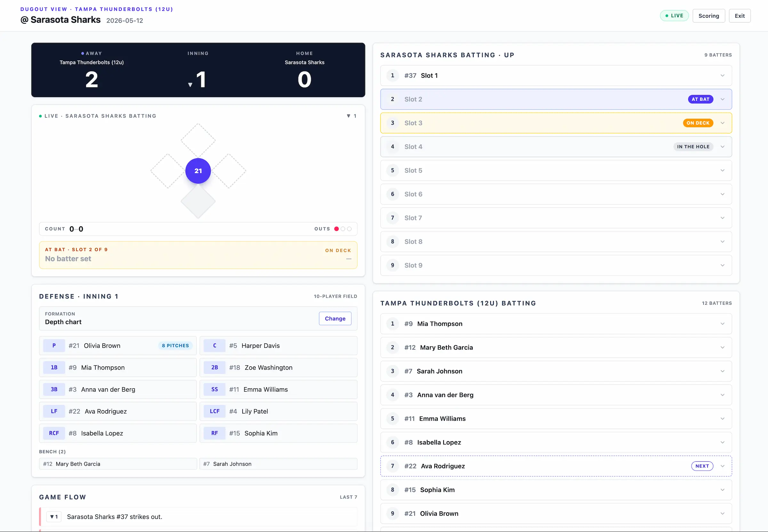
Task: Expand the Ava Rodriguez NEXT row chevron
Action: pyautogui.click(x=722, y=466)
